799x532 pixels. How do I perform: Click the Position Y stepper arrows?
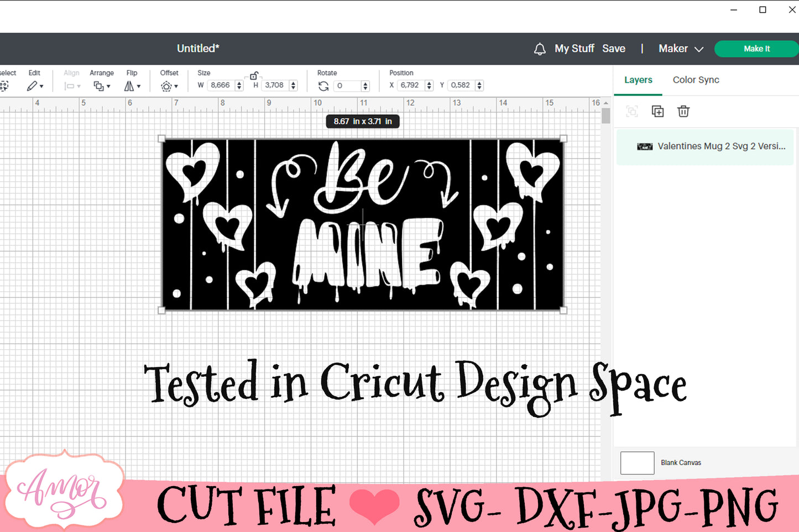tap(479, 85)
